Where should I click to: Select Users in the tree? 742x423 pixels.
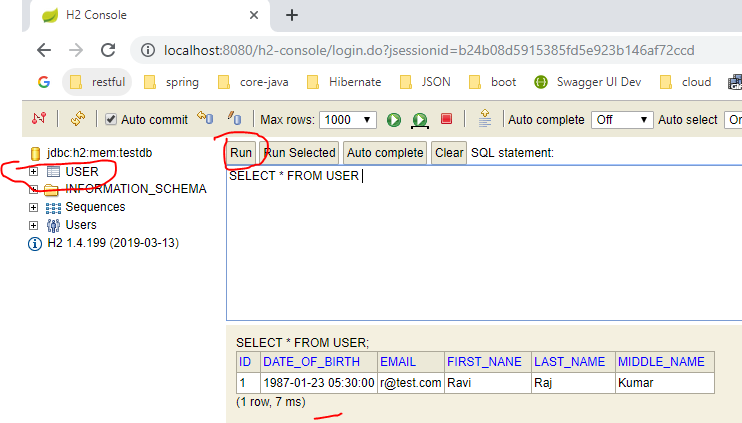click(81, 225)
